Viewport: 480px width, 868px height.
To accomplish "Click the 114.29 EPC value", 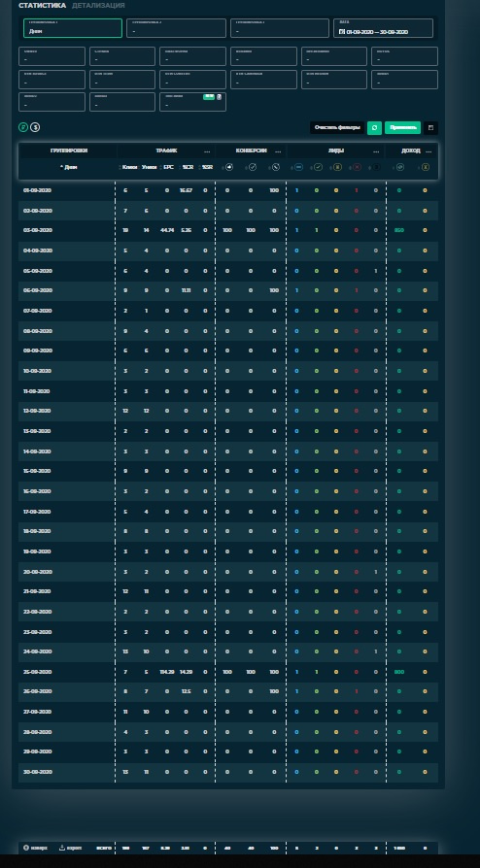I will pos(167,672).
